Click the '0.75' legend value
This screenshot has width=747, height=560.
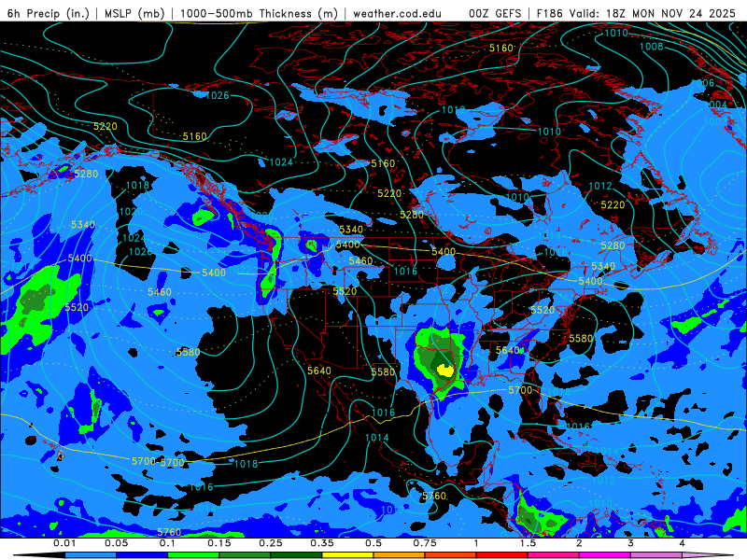(425, 543)
